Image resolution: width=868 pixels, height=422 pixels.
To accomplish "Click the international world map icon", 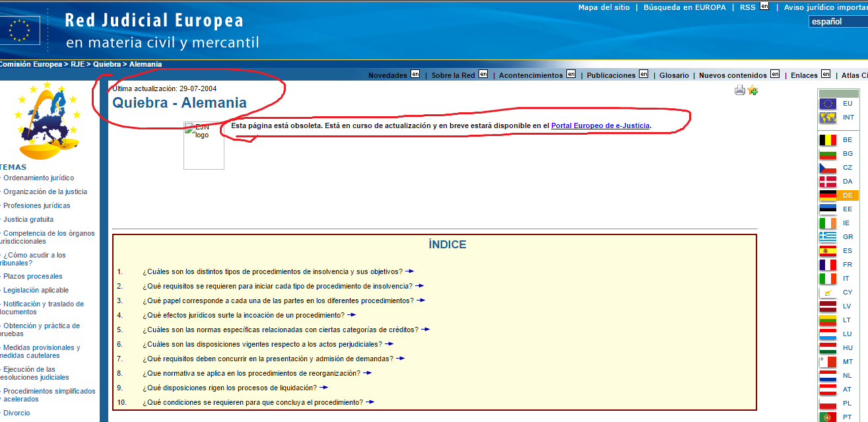I will coord(828,118).
